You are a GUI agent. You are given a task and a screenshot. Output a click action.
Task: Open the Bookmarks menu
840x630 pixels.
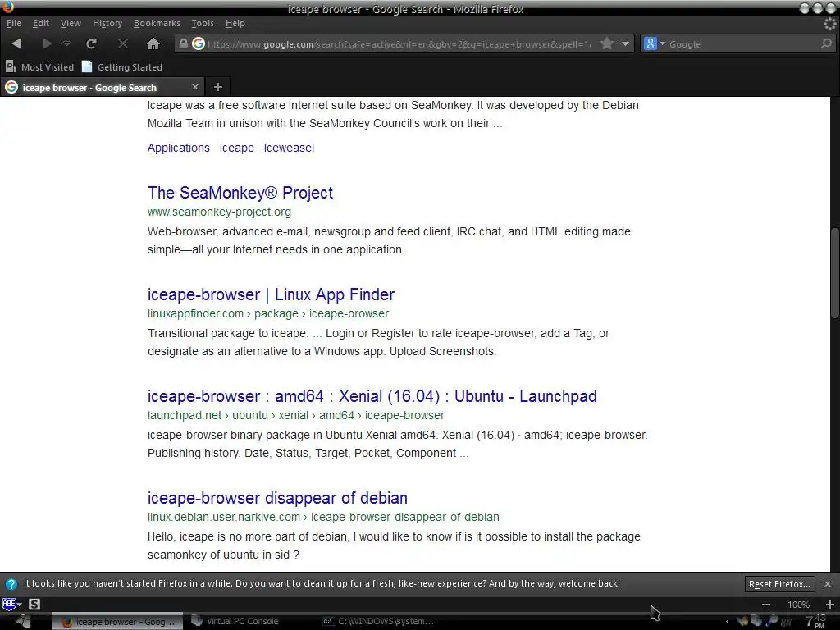[157, 23]
